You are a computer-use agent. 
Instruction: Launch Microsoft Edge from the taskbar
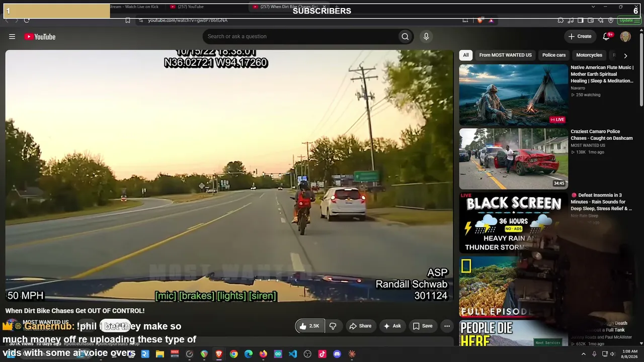(249, 354)
